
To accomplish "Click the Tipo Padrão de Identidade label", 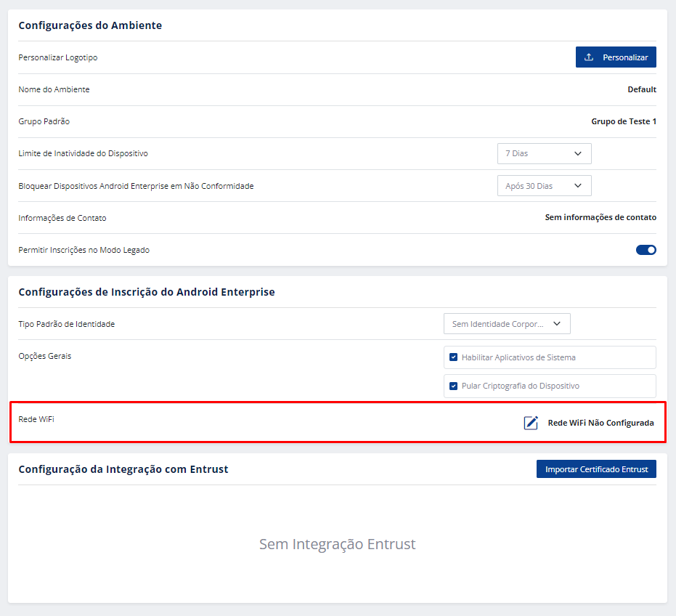I will [66, 324].
